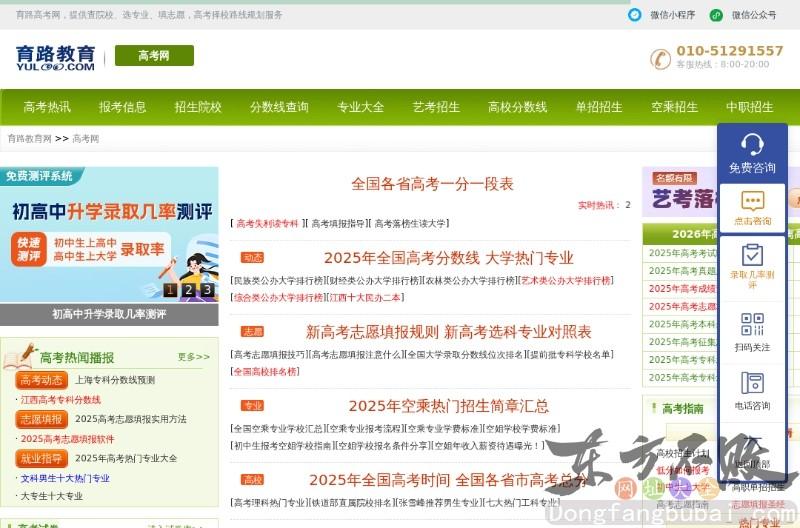Open the 初高中升学录取几率测评 banner
The image size is (800, 528).
(x=109, y=235)
